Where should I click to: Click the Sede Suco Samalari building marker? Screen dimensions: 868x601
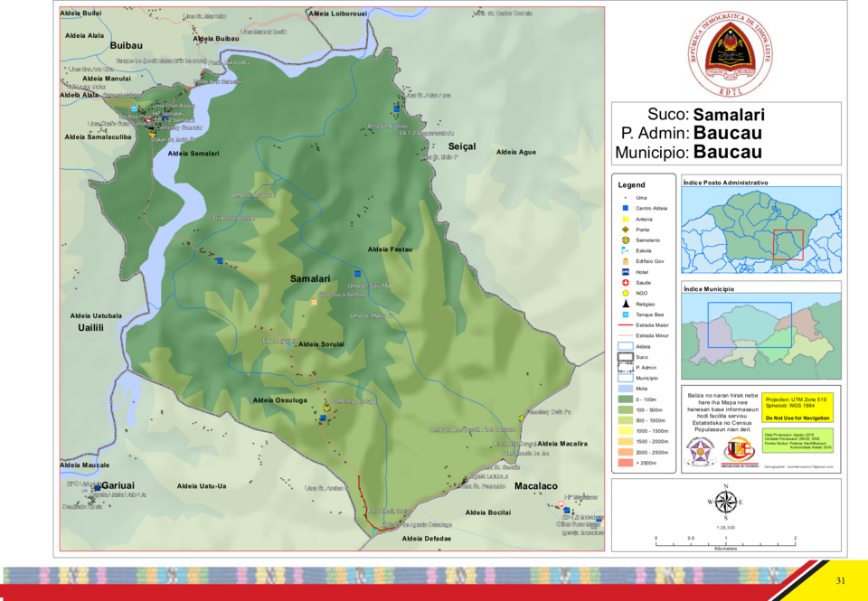click(x=314, y=302)
